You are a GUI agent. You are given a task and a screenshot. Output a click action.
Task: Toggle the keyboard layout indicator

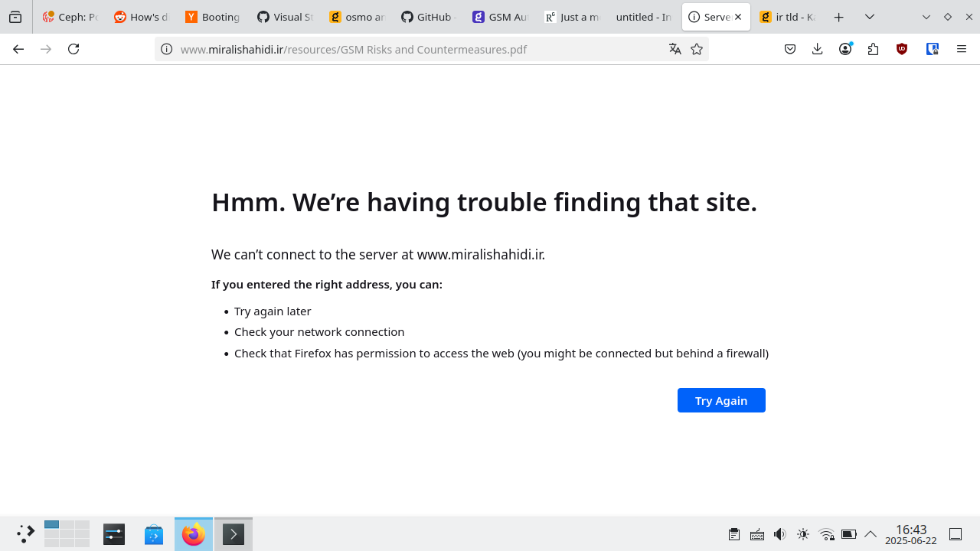pyautogui.click(x=757, y=533)
